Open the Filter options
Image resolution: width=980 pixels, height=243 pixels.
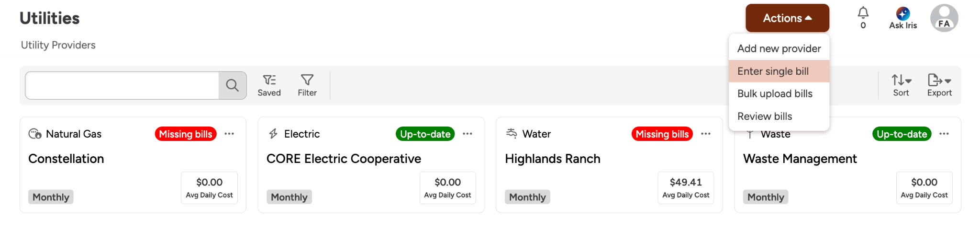pos(307,85)
